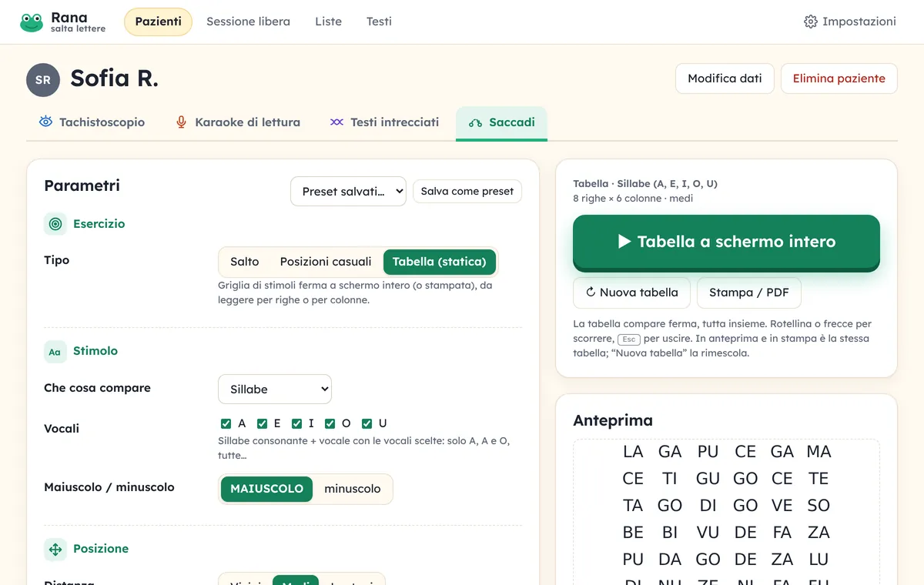Click the Stimolo Aa icon

pos(55,351)
